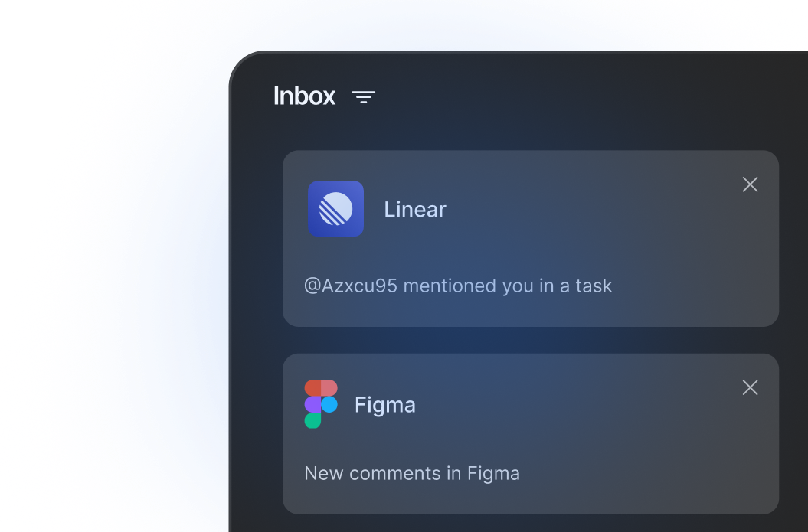Open the "New comments in Figma" message

click(x=412, y=473)
